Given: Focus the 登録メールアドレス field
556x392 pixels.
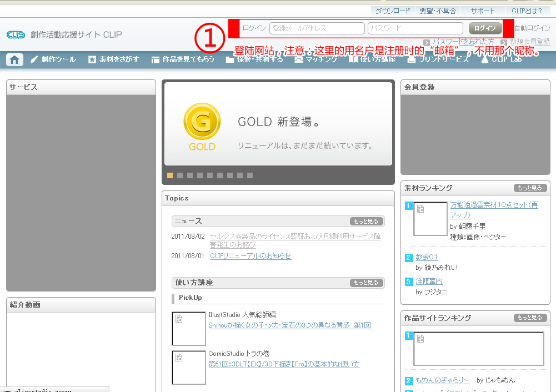Looking at the screenshot, I should [317, 28].
